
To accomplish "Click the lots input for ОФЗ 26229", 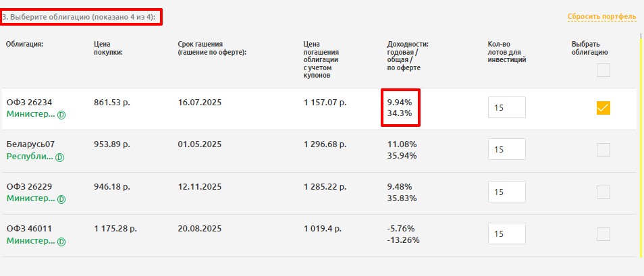I will click(506, 192).
